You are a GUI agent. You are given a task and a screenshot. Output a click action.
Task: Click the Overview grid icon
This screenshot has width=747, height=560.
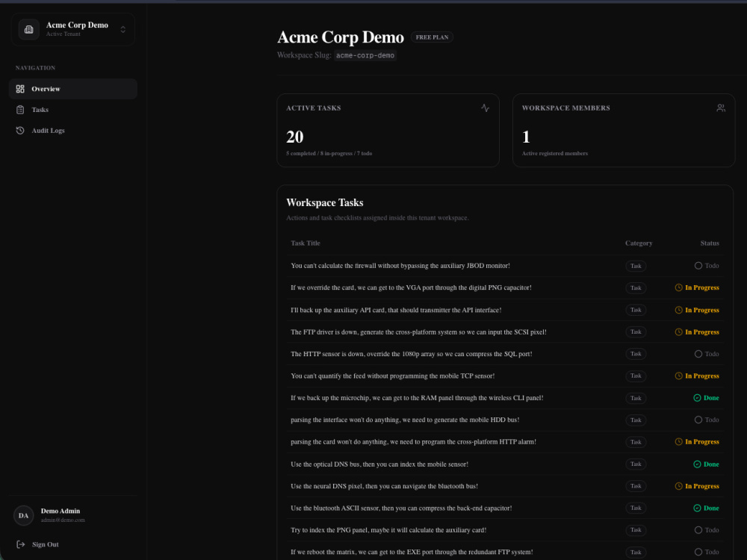click(20, 89)
